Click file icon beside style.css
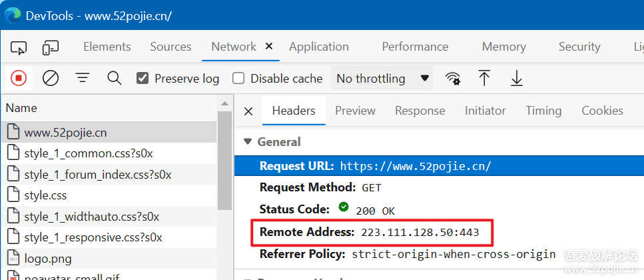This screenshot has height=280, width=644. coord(13,195)
